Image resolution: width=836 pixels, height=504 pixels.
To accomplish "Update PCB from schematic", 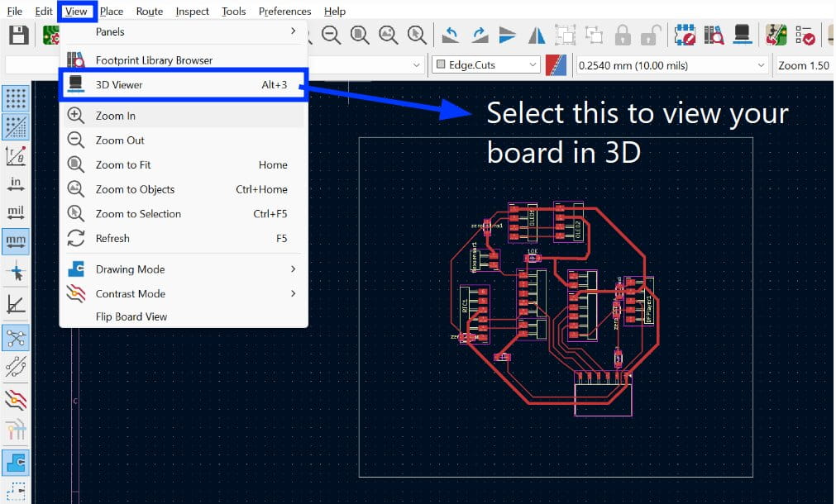I will pos(776,36).
